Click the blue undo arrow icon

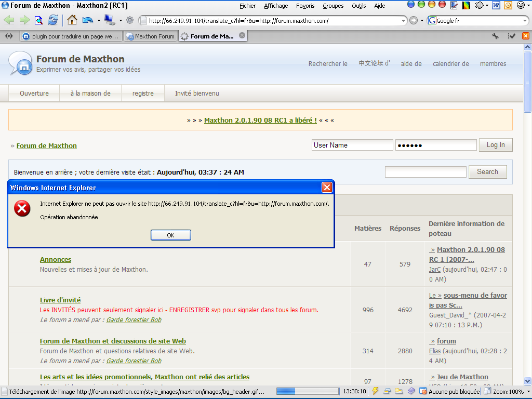pos(88,20)
